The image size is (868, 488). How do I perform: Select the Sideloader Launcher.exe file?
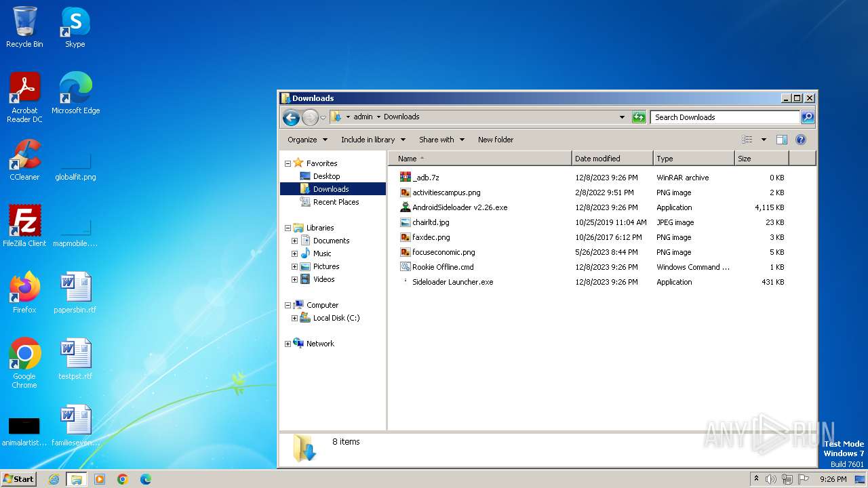[x=452, y=282]
